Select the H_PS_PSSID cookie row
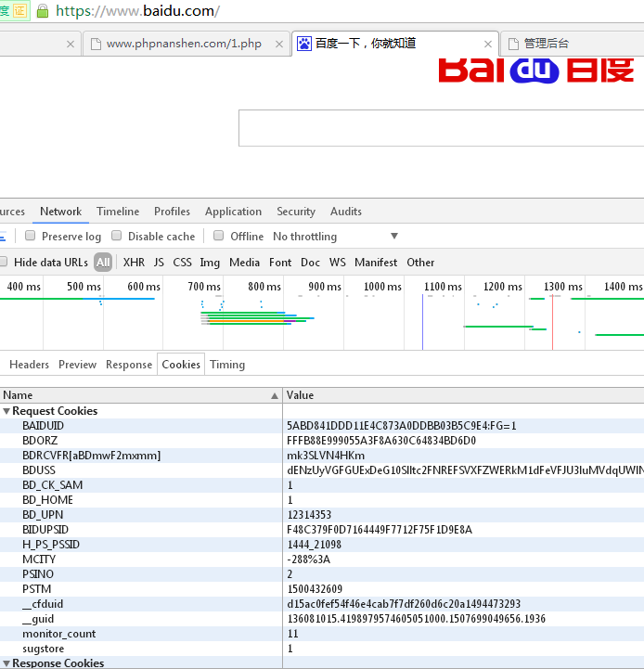644x669 pixels. 322,545
